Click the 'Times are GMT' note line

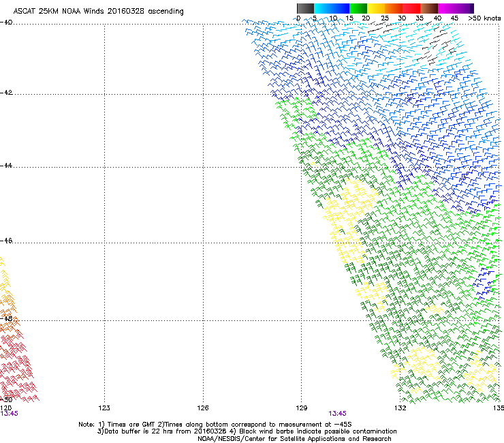click(215, 425)
